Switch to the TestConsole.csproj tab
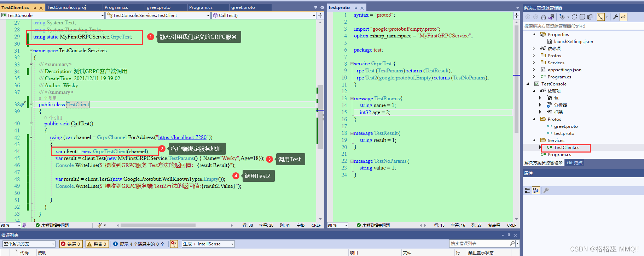The image size is (644, 256). pyautogui.click(x=66, y=7)
